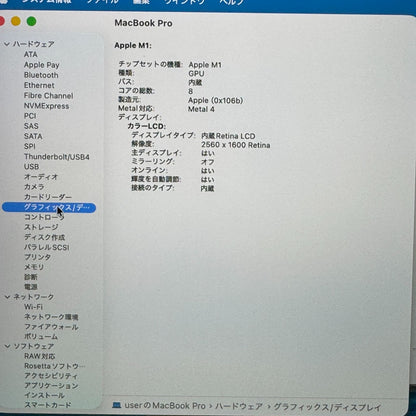Click the Metal 4 value

(x=201, y=109)
